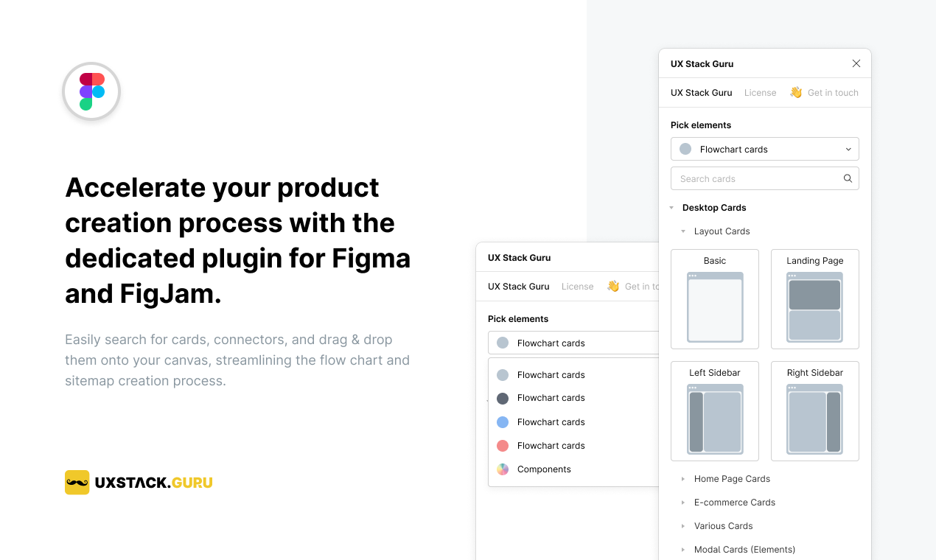Focus the Search cards input field
The height and width of the screenshot is (560, 936).
(x=765, y=178)
